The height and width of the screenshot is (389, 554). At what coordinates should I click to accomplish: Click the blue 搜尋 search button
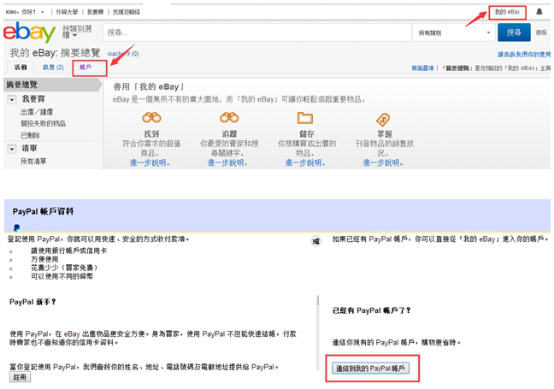[514, 33]
